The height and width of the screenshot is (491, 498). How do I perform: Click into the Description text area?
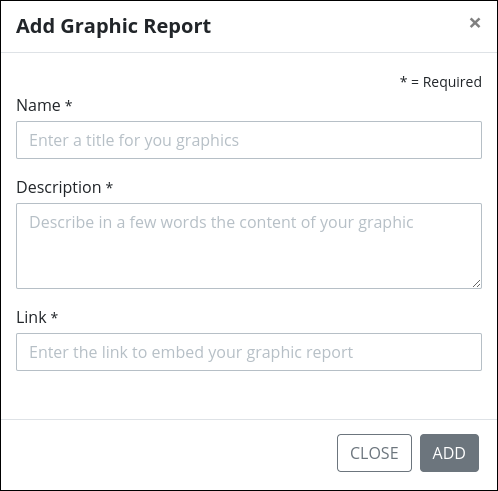coord(249,246)
